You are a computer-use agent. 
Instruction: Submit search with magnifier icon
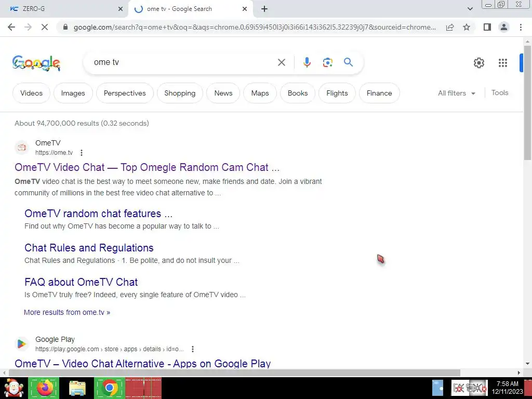[x=348, y=62]
